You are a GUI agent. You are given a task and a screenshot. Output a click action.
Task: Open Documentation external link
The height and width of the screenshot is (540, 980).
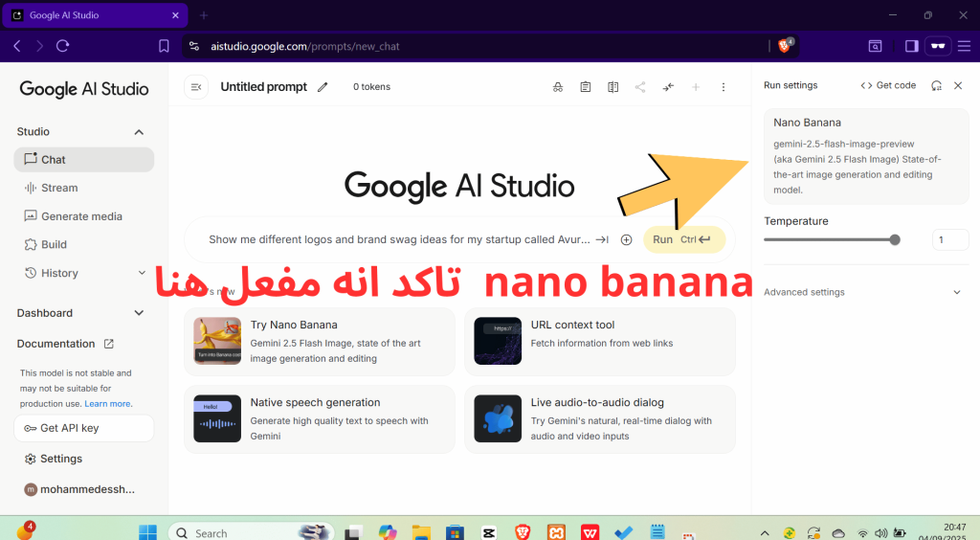(x=66, y=344)
